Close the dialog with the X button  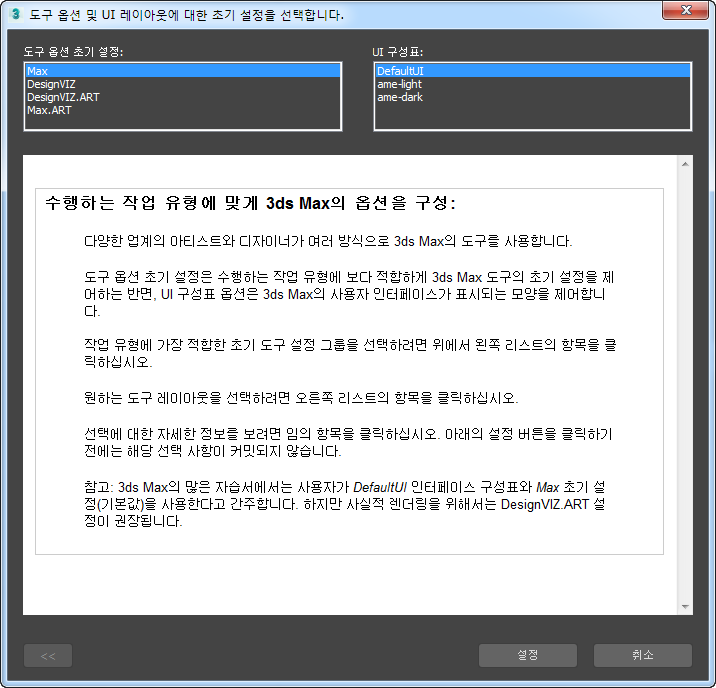(x=685, y=10)
